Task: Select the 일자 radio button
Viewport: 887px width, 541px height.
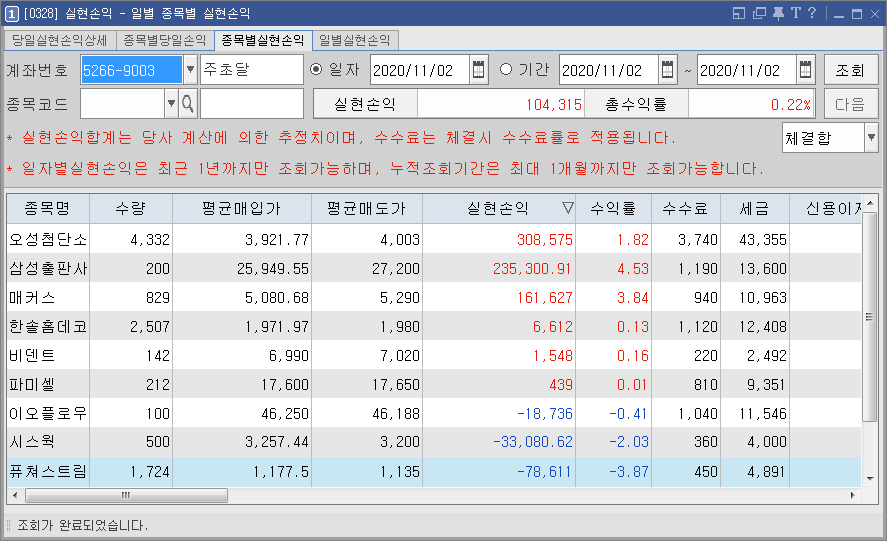Action: 316,69
